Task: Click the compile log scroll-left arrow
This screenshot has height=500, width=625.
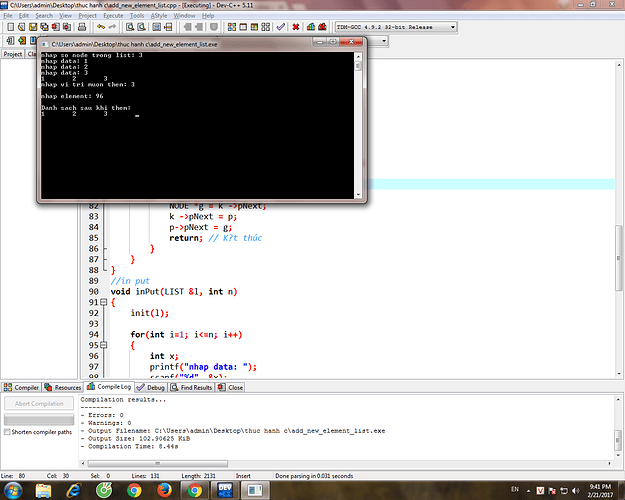Action: point(83,463)
